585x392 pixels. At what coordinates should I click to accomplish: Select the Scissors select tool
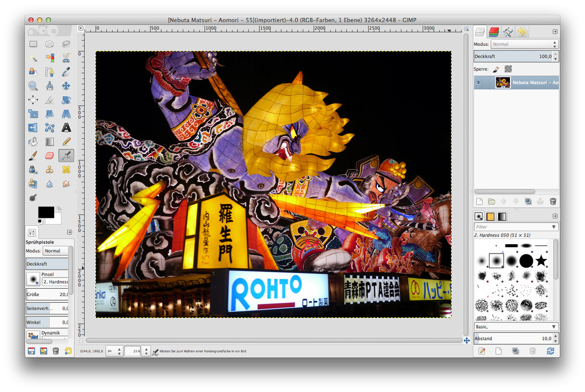[66, 58]
